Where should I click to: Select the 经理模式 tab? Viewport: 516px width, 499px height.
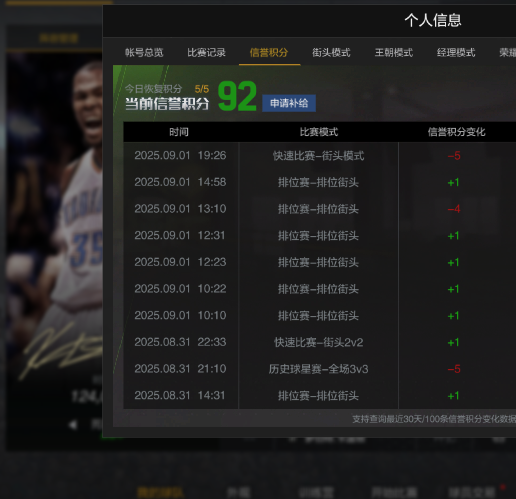456,53
